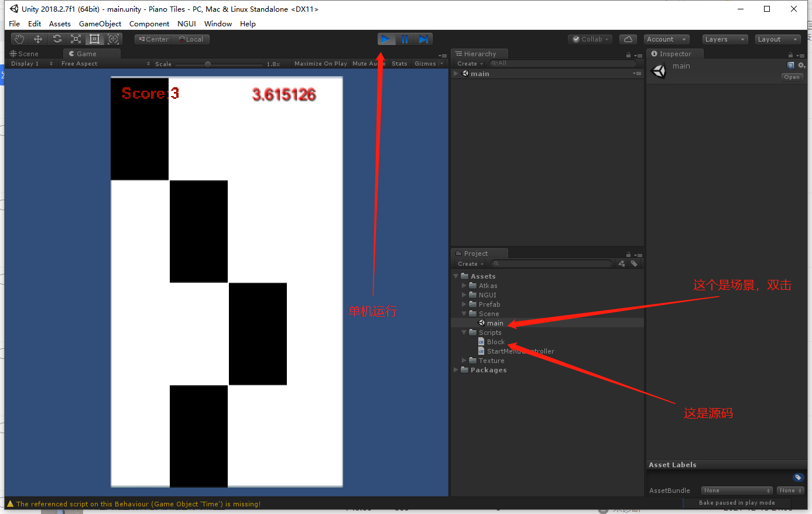The image size is (812, 514).
Task: Open the GameObject menu
Action: pos(100,23)
